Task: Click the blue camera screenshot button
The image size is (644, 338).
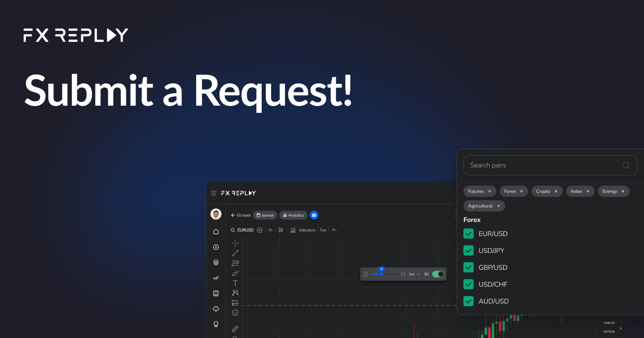Action: coord(314,215)
